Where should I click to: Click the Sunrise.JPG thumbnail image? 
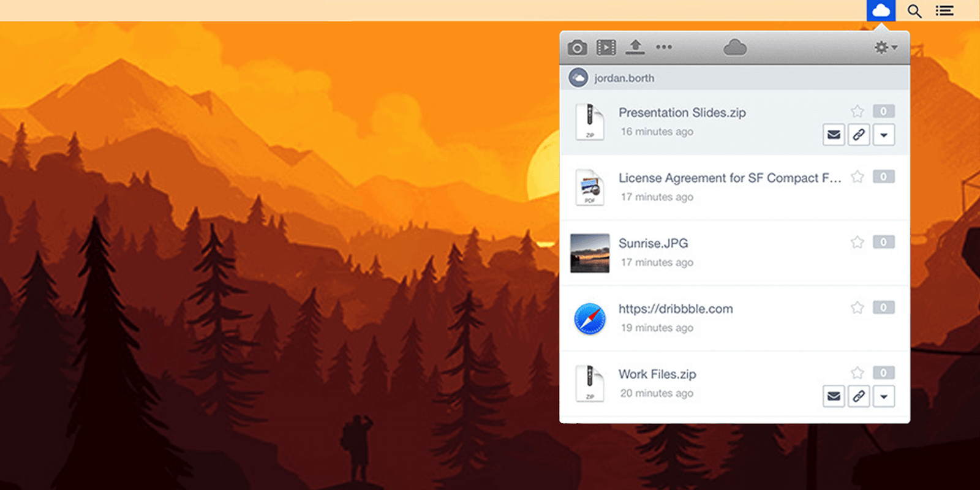(590, 253)
